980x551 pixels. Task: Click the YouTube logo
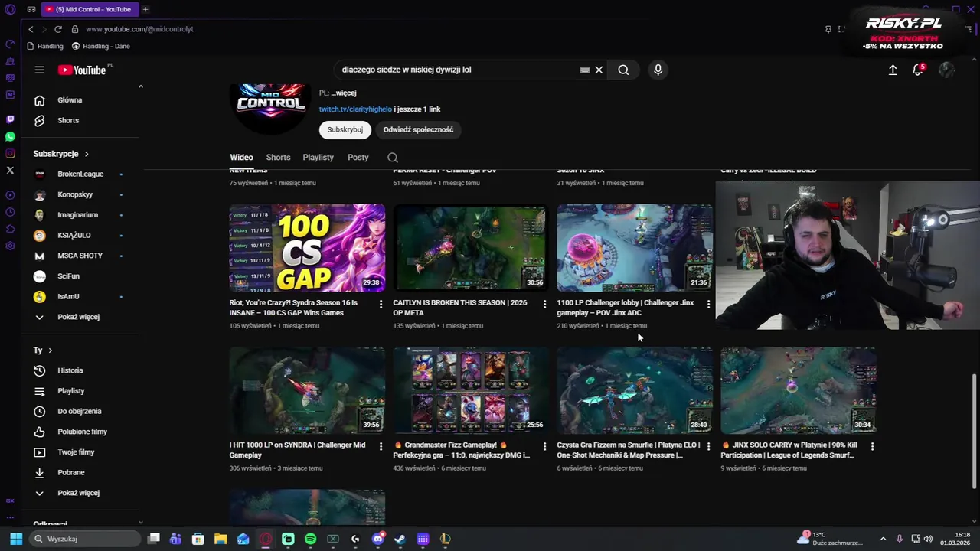click(81, 70)
